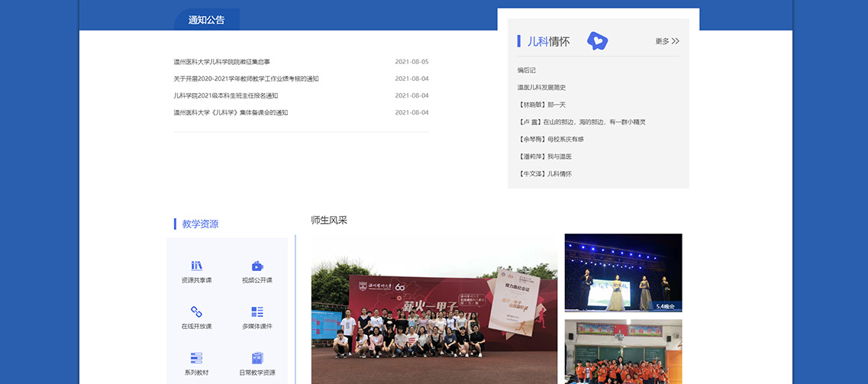Click the blue heart icon beside 儿科情怀
This screenshot has width=868, height=384.
click(x=597, y=41)
